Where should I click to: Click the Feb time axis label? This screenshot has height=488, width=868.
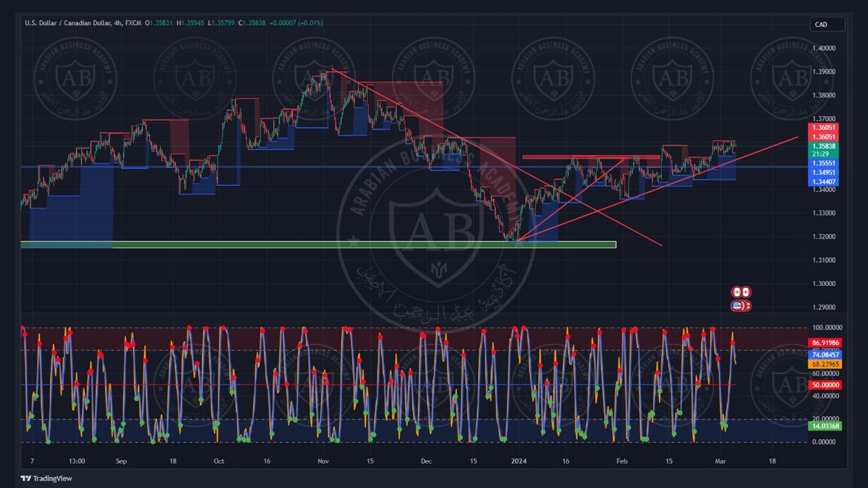(x=621, y=461)
